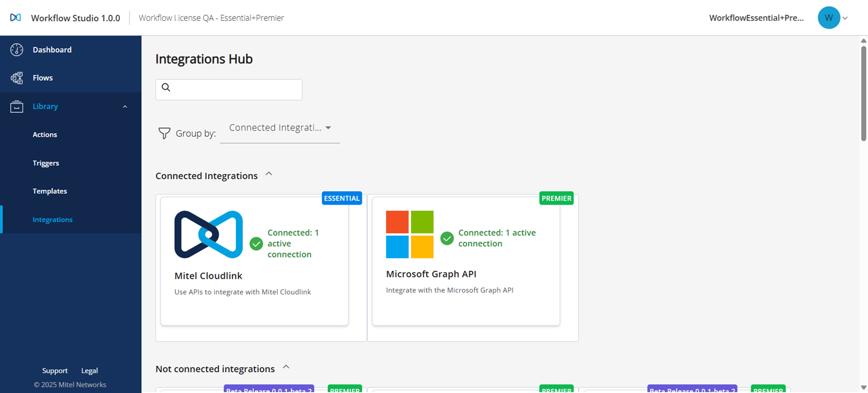
Task: Switch to the Actions library section
Action: coord(45,135)
